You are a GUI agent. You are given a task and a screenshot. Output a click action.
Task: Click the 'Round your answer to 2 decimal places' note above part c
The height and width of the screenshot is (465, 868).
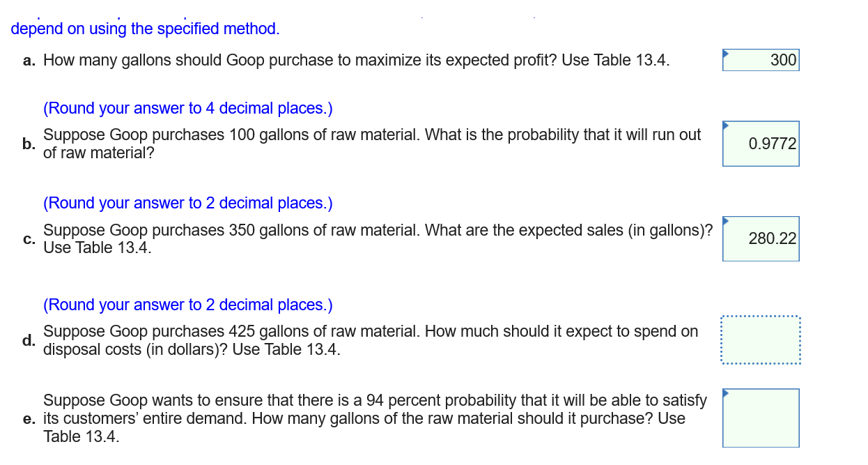click(187, 203)
